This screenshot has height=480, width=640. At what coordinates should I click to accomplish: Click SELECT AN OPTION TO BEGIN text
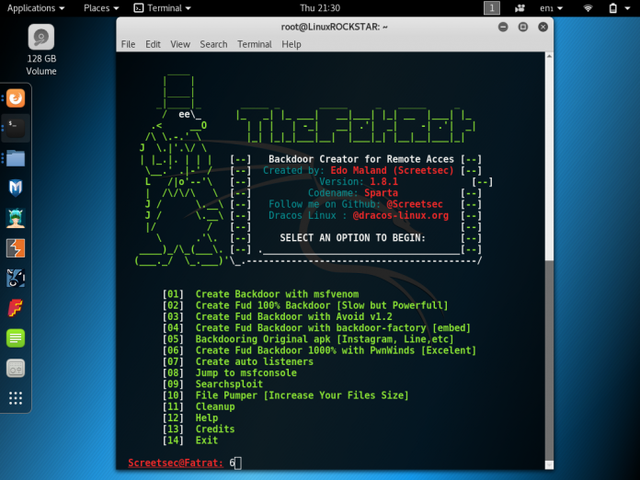click(353, 238)
